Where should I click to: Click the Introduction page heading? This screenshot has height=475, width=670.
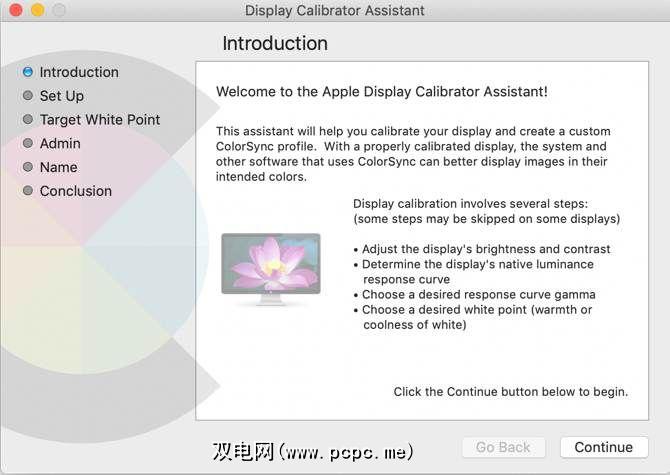(x=275, y=44)
